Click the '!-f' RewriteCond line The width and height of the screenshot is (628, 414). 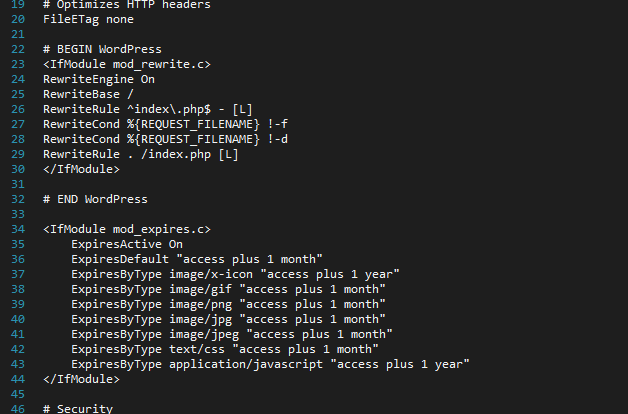tap(165, 124)
